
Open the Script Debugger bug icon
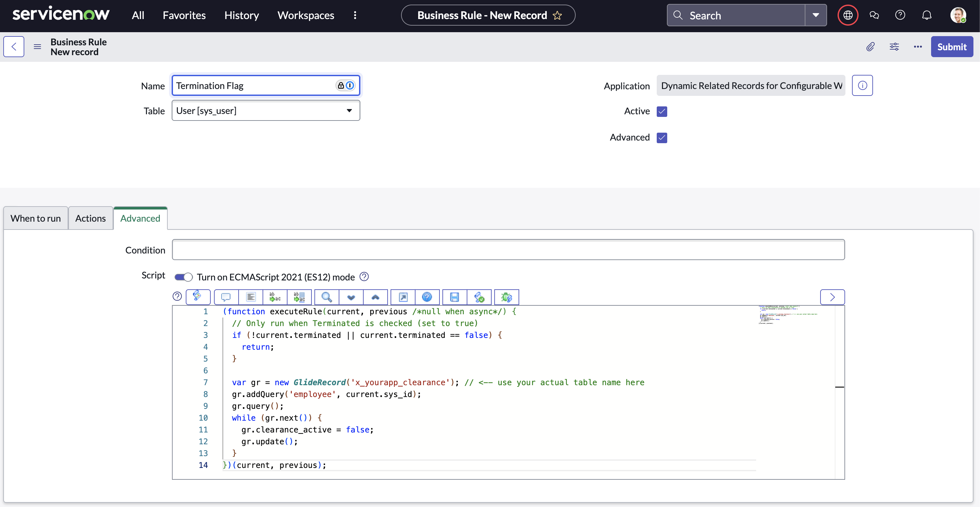click(506, 297)
